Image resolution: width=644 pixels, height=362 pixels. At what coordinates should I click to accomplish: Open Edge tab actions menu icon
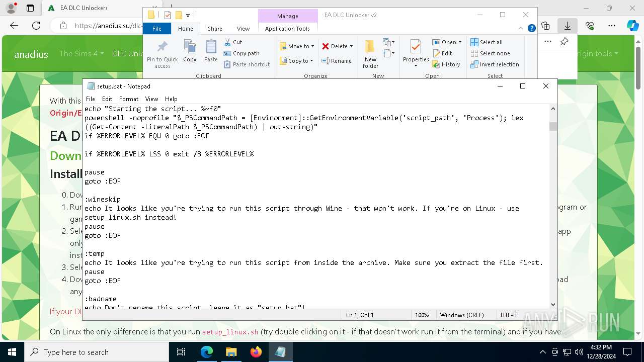30,8
